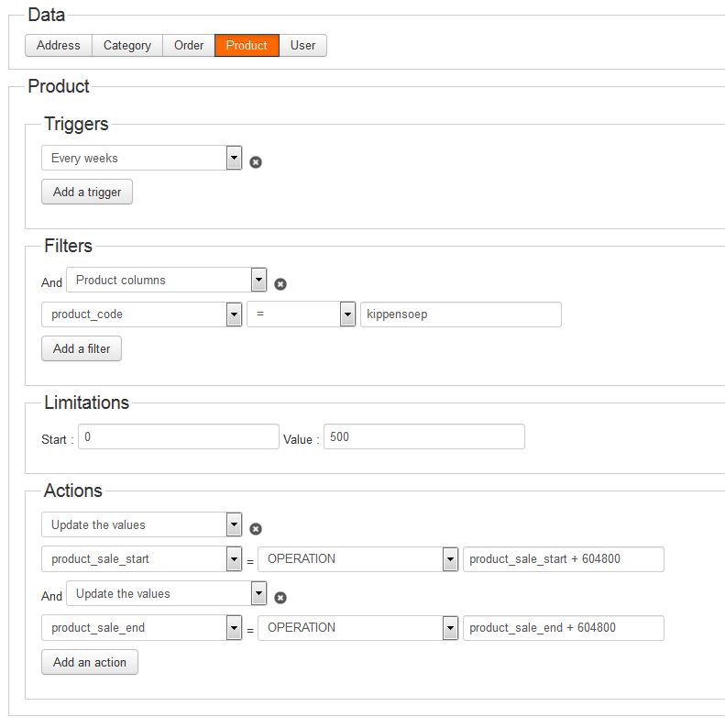This screenshot has width=725, height=728.
Task: Delete the Product columns filter
Action: coord(280,284)
